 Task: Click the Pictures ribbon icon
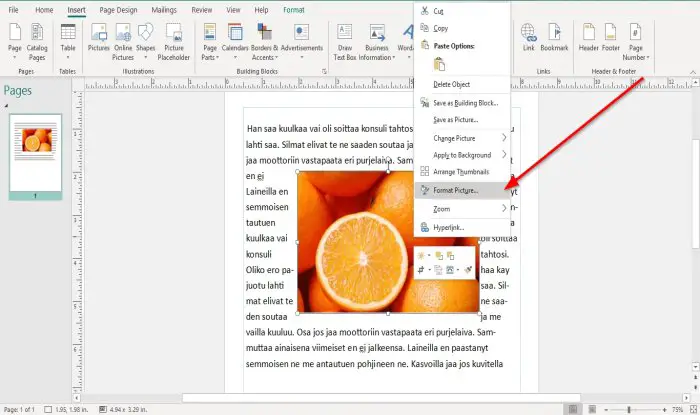(x=99, y=39)
